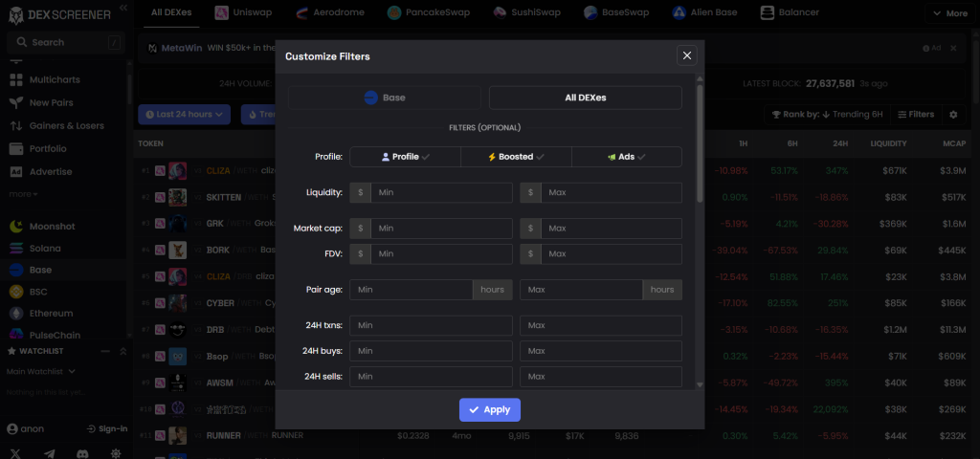This screenshot has width=980, height=459.
Task: Open Advertise from the sidebar
Action: point(51,172)
